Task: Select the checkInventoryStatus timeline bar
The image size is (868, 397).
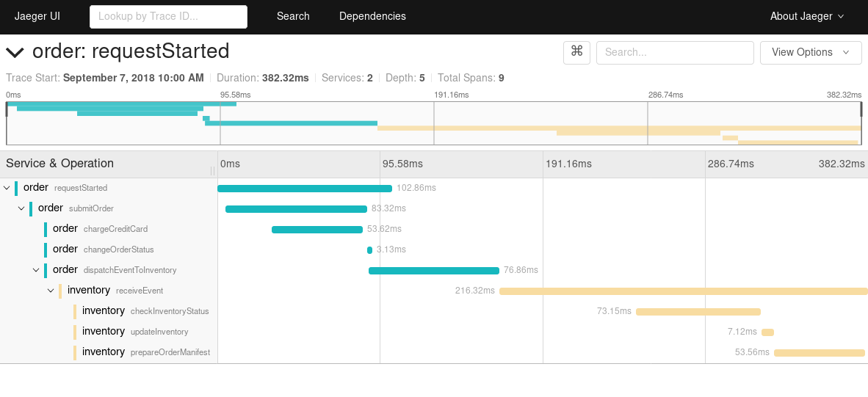Action: [698, 312]
